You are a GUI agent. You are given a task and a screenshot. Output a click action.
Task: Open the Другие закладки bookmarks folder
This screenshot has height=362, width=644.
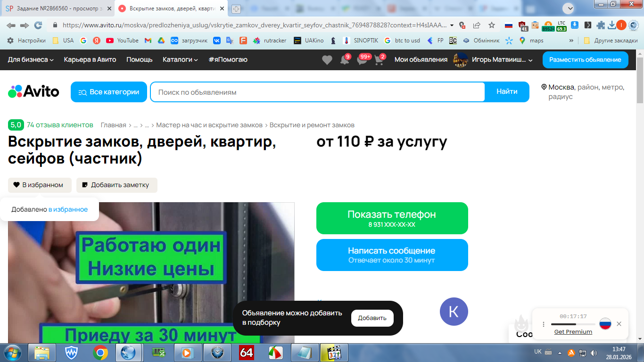pyautogui.click(x=611, y=41)
